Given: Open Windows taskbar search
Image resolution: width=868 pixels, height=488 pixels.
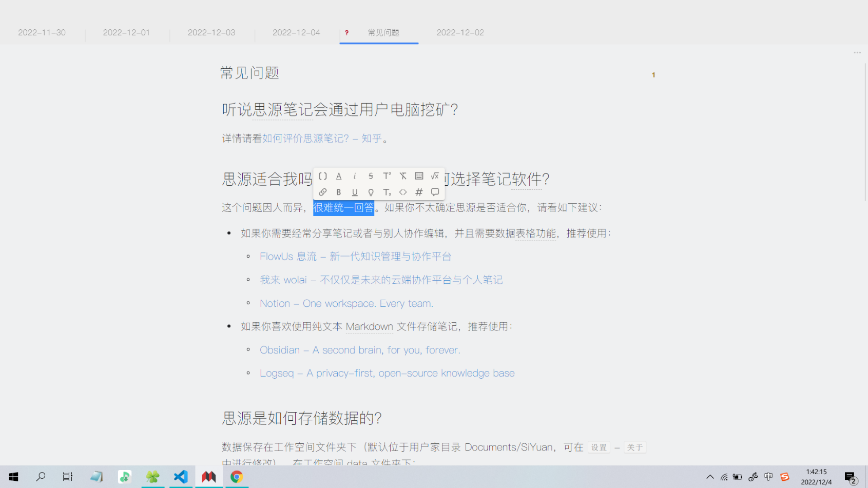Looking at the screenshot, I should [41, 477].
